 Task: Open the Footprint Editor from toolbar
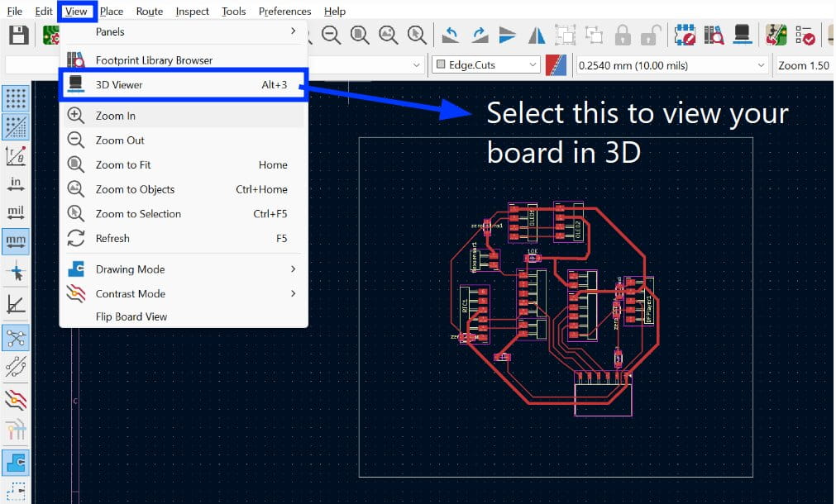pyautogui.click(x=685, y=36)
